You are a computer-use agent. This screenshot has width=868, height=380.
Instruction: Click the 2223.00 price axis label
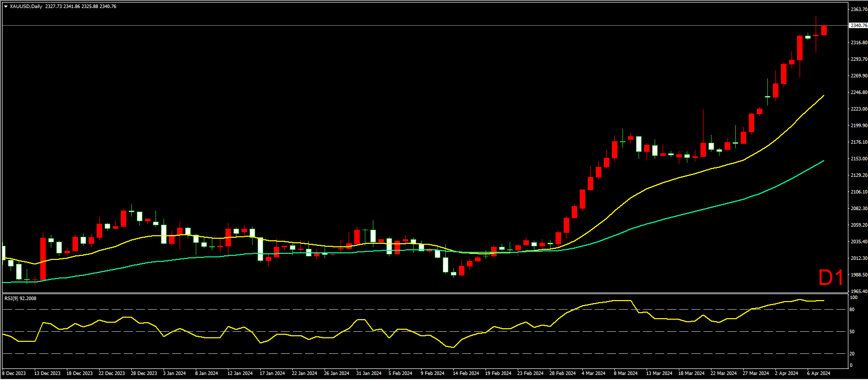[859, 109]
